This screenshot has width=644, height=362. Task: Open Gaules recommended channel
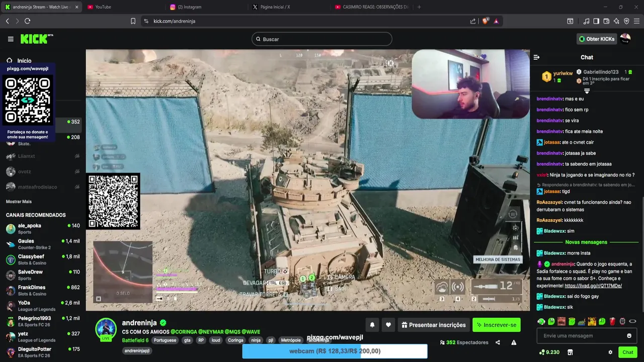pos(43,244)
